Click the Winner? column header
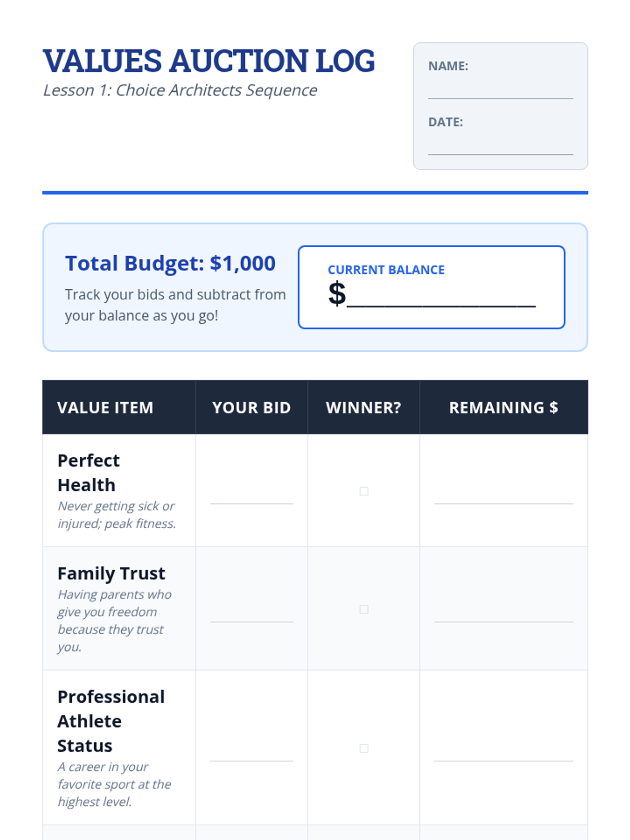This screenshot has height=840, width=630. 363,407
